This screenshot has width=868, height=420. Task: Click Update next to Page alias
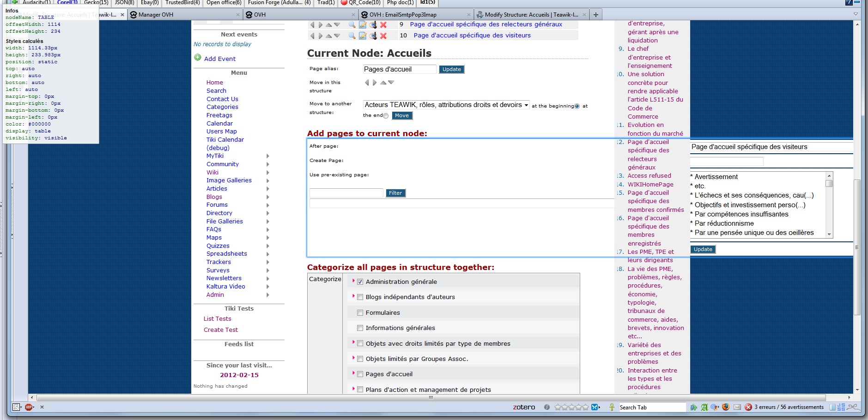point(452,69)
